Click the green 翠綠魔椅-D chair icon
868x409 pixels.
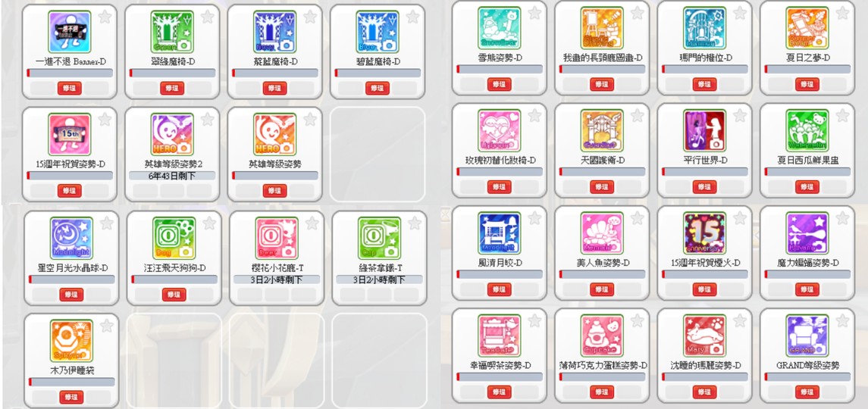[x=172, y=32]
